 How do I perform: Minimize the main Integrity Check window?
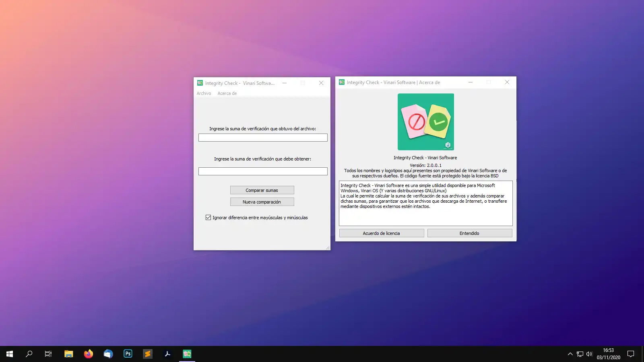pos(285,83)
